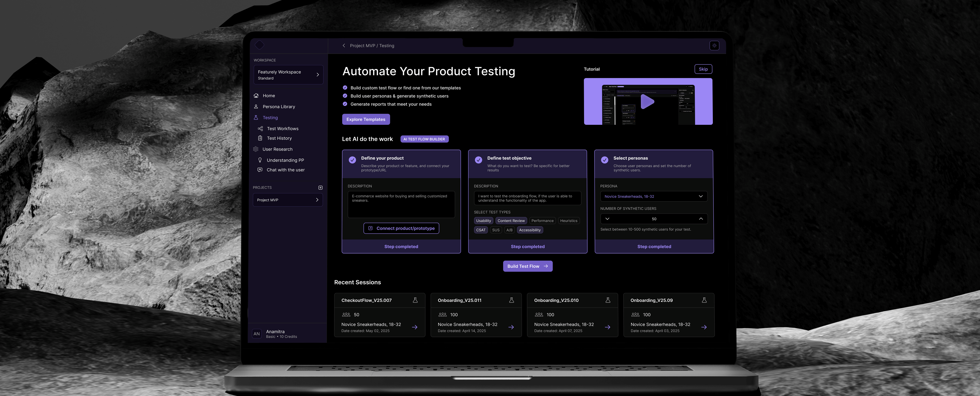Click the back arrow beside Project MVP breadcrumb

(344, 46)
